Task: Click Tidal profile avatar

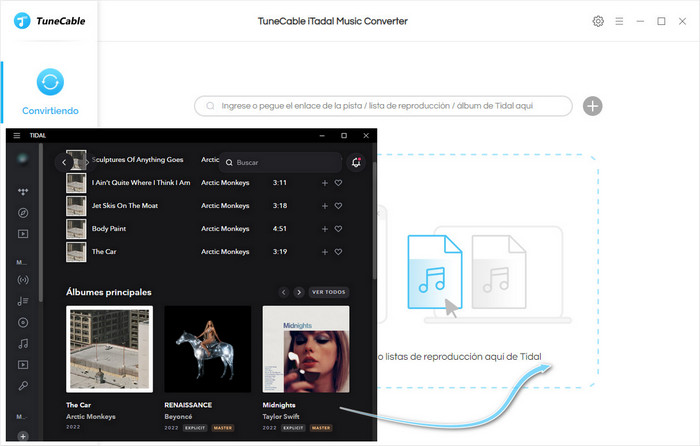Action: [22, 159]
